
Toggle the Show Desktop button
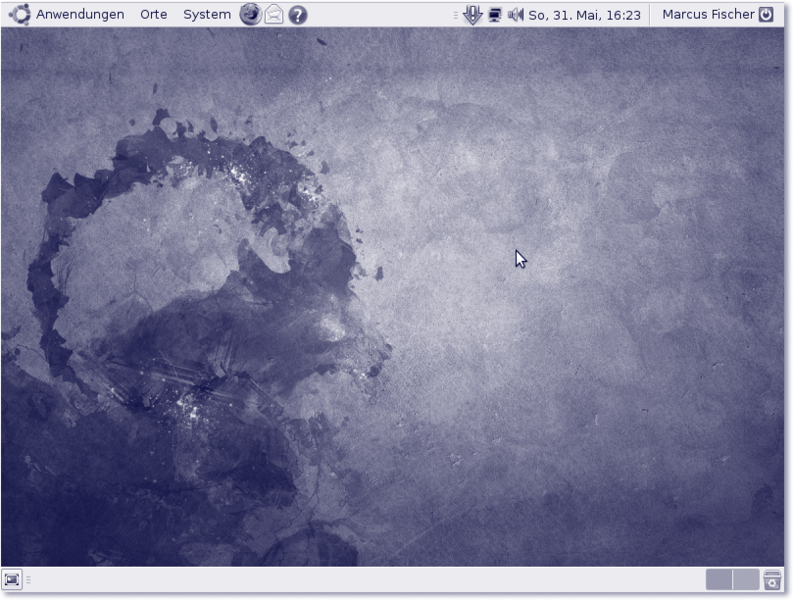[12, 580]
